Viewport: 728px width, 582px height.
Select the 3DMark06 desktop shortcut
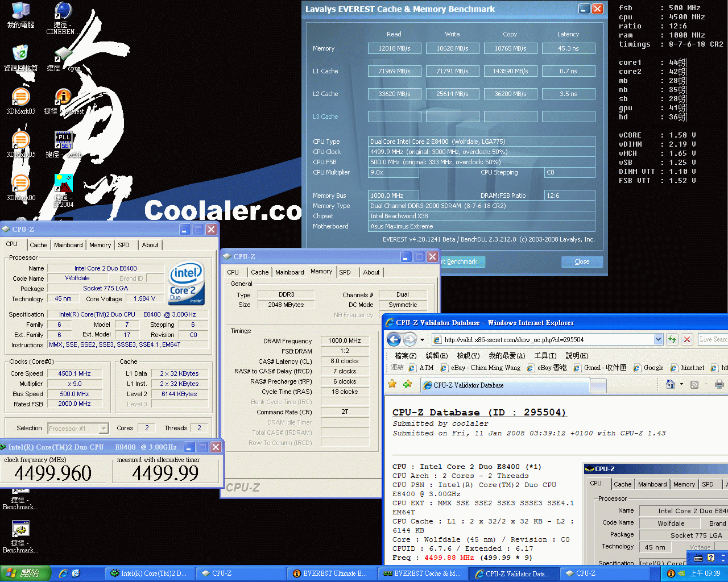tap(20, 188)
